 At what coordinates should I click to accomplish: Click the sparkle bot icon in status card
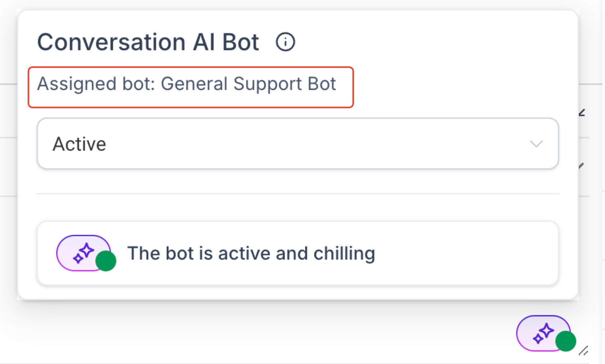tap(84, 253)
